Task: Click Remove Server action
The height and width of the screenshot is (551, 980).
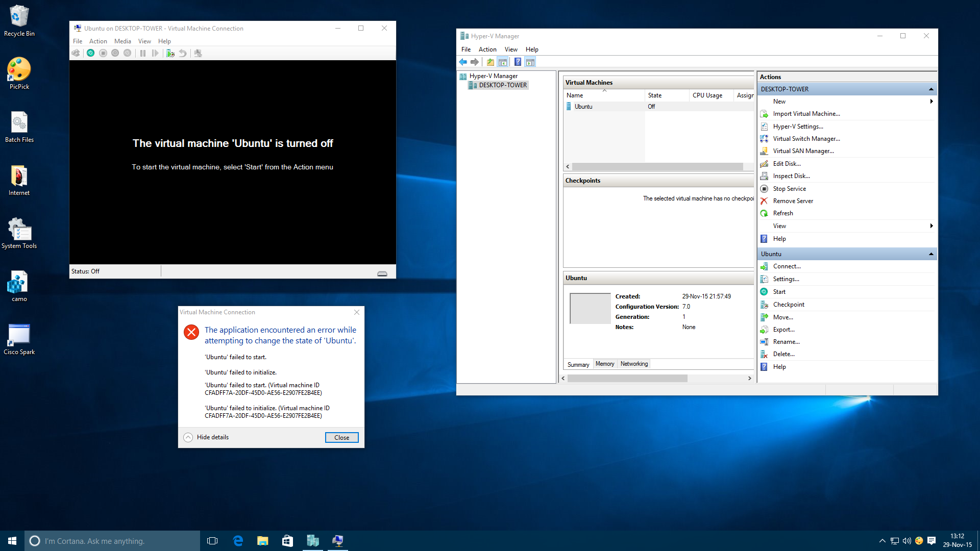Action: 793,201
